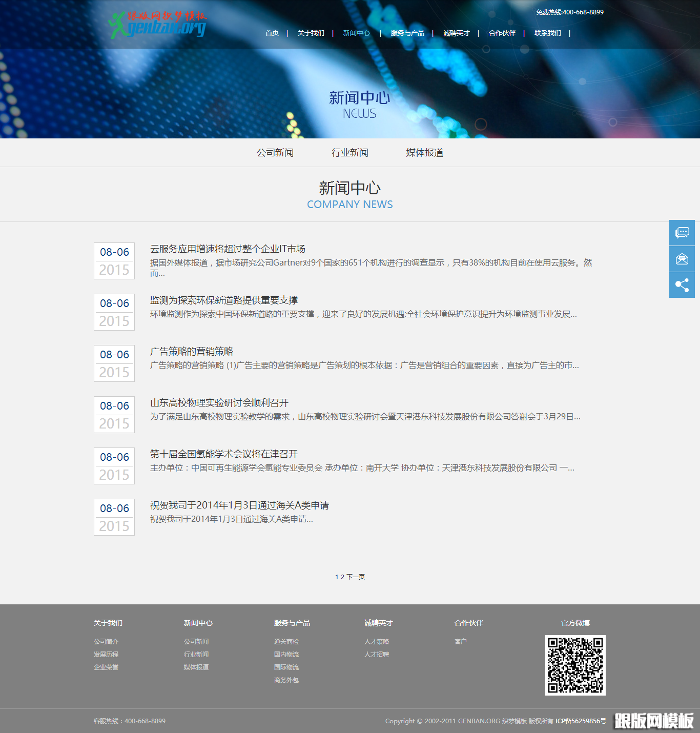Open the 首页 menu item
This screenshot has width=700, height=733.
(x=272, y=33)
